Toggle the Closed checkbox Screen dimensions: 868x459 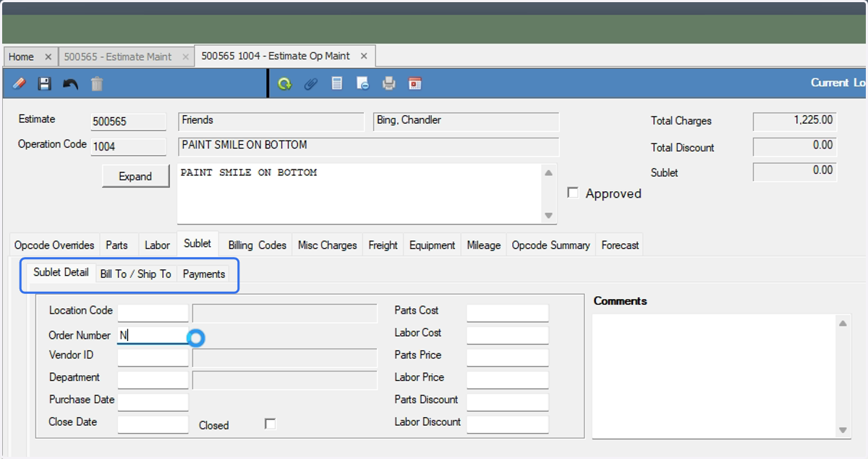[x=271, y=424]
